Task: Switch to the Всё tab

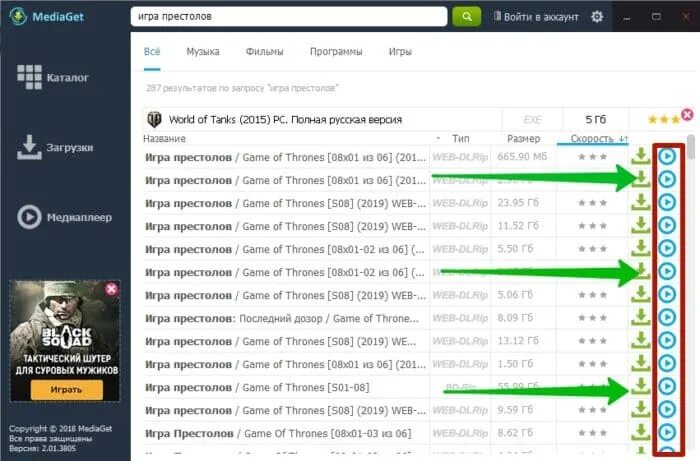Action: coord(152,52)
